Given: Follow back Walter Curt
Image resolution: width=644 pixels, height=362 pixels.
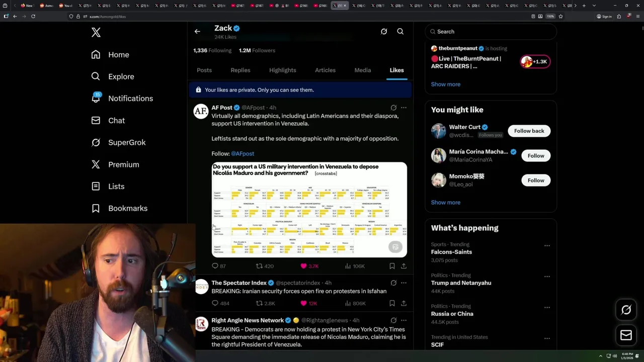Looking at the screenshot, I should [x=529, y=131].
